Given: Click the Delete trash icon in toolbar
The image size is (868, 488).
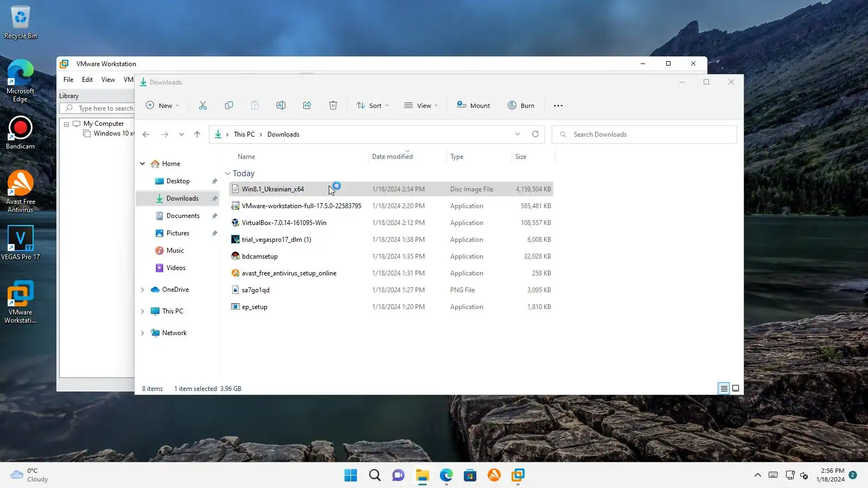Looking at the screenshot, I should click(x=333, y=105).
